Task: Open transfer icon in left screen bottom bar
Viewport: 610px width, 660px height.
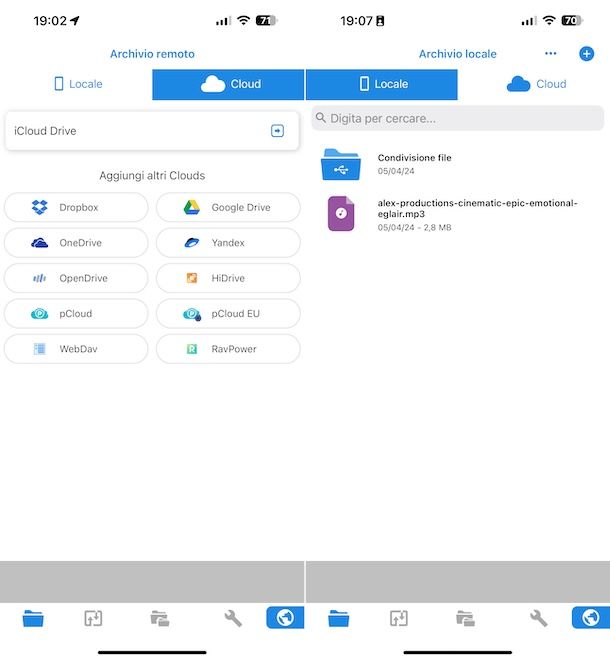Action: point(93,618)
